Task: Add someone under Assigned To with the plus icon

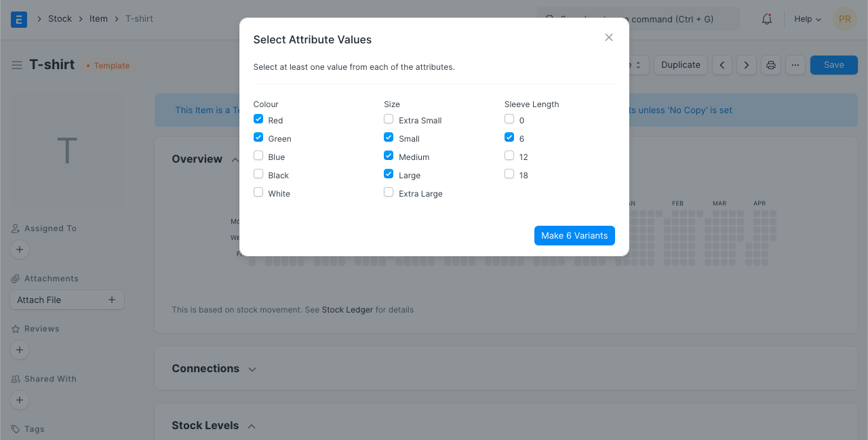Action: pos(20,249)
